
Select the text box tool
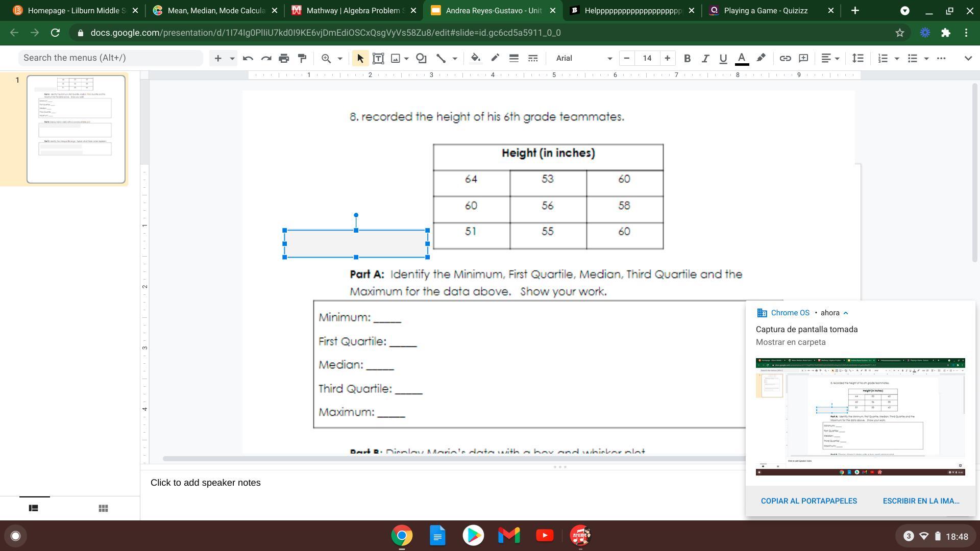pyautogui.click(x=378, y=58)
